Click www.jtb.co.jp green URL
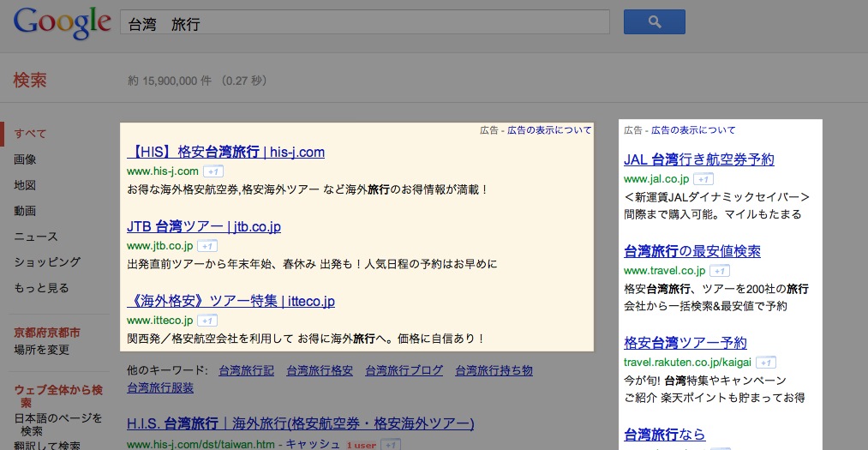Viewport: 868px width, 450px height. (x=160, y=246)
